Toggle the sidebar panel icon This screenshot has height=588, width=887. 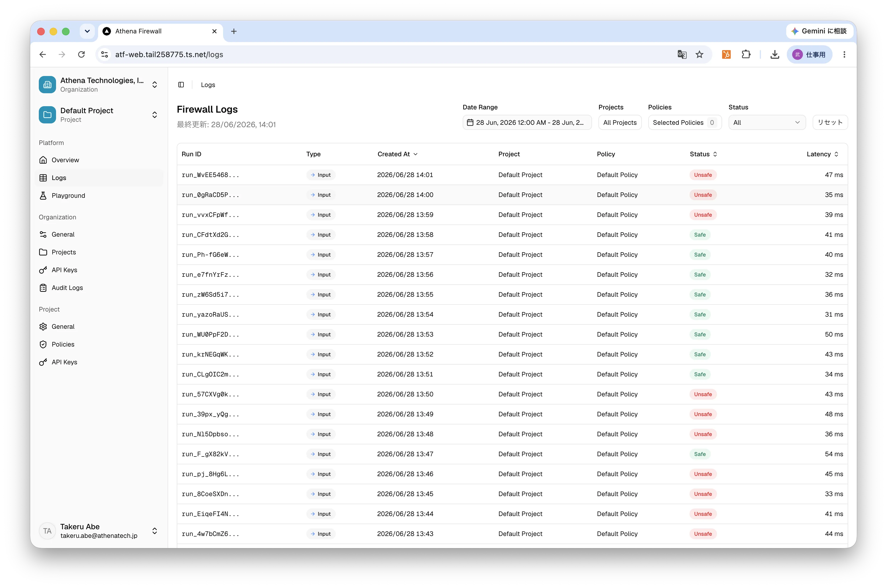(181, 85)
